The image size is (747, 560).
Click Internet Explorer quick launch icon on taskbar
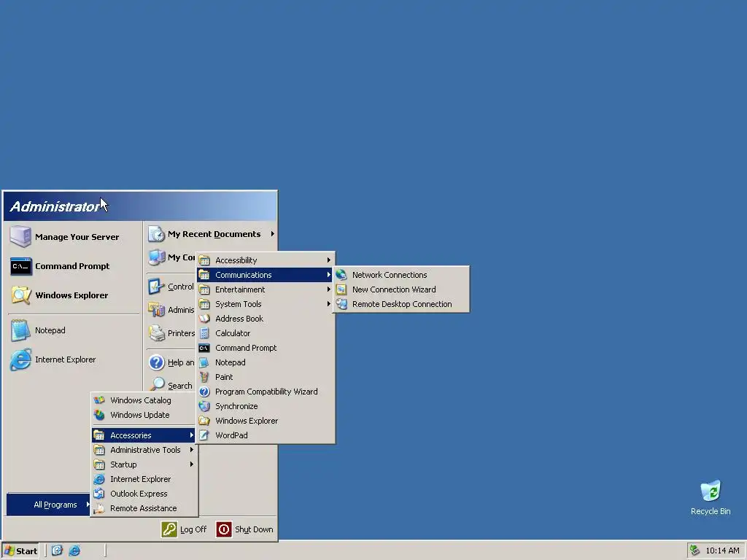74,551
